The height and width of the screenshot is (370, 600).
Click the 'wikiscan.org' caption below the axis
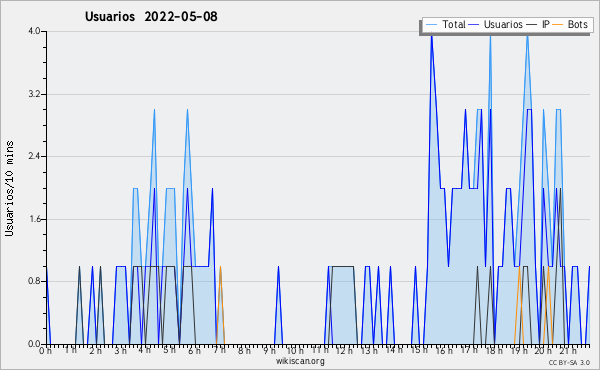pyautogui.click(x=300, y=361)
